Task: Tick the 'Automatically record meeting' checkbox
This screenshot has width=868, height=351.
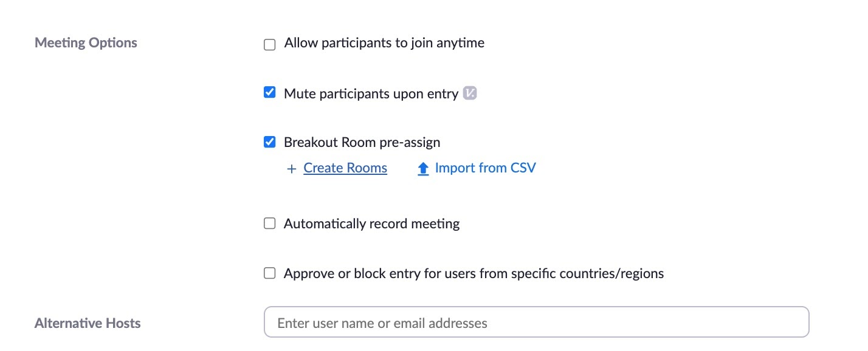Action: point(270,223)
